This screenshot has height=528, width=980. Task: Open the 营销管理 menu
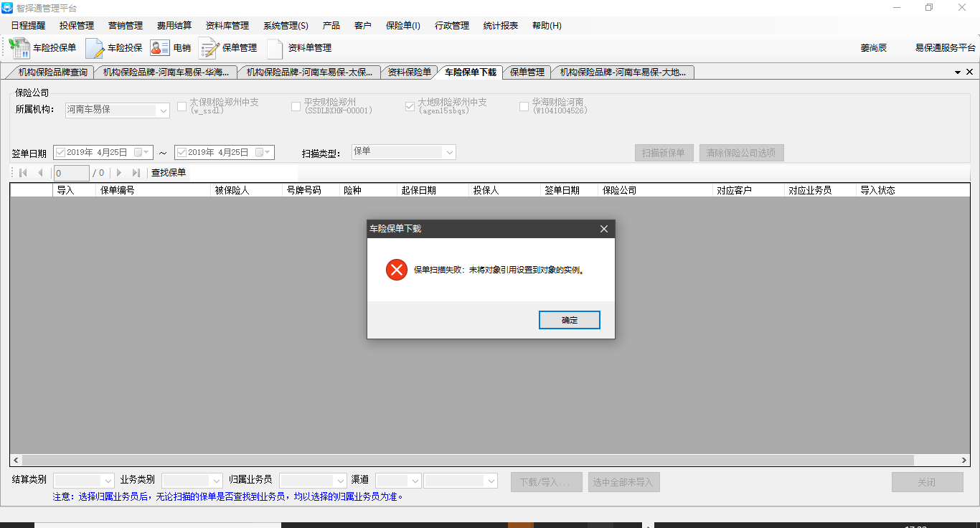click(126, 26)
